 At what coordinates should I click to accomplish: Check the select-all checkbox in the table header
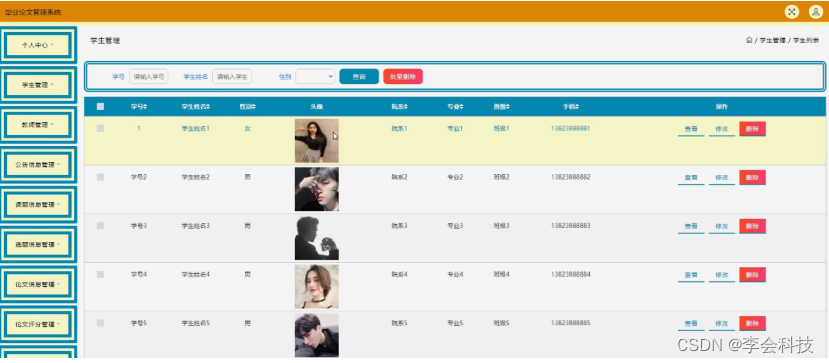click(100, 107)
